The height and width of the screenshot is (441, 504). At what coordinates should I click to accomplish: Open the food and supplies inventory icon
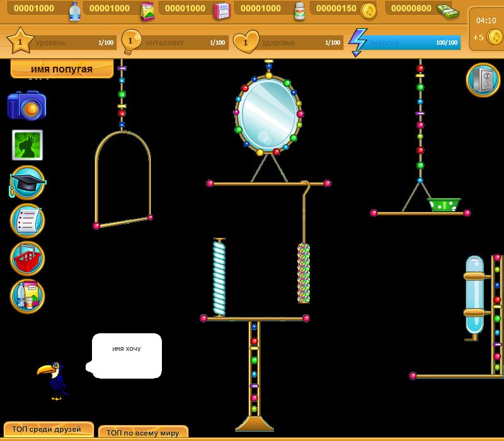(27, 296)
